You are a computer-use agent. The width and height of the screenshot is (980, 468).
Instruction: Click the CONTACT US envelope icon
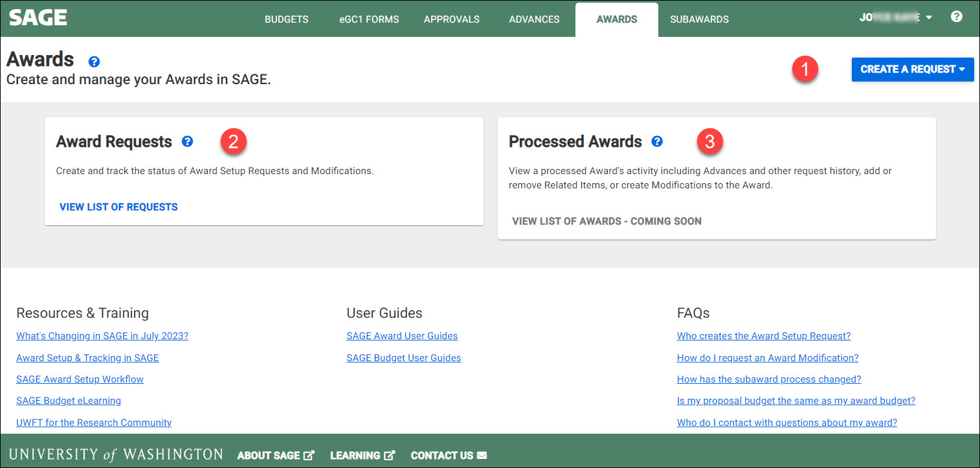click(482, 455)
